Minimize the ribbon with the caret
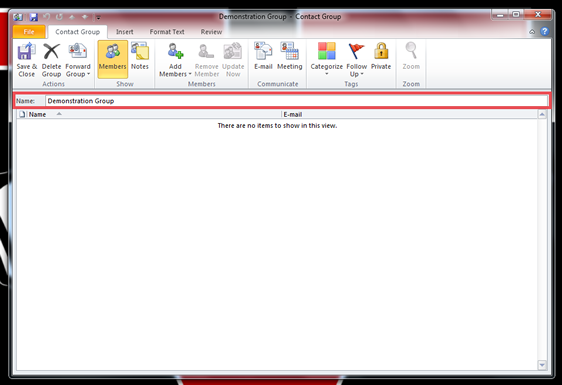The image size is (562, 385). pyautogui.click(x=532, y=32)
